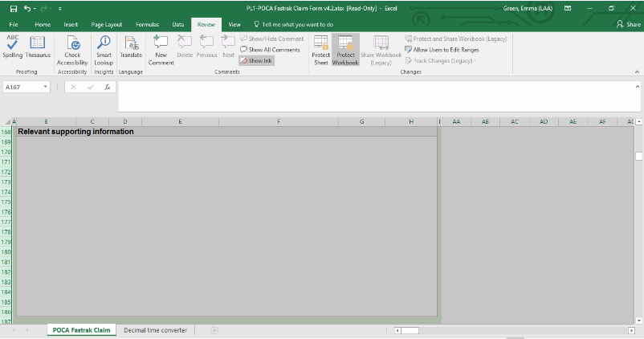Click Protect Sheet icon
644x339 pixels.
click(320, 50)
